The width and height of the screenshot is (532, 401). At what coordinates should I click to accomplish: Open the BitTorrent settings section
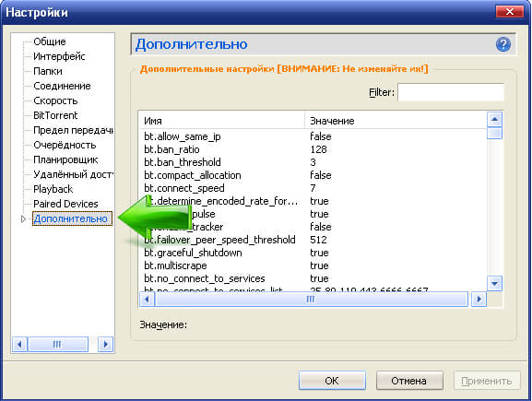tap(55, 115)
